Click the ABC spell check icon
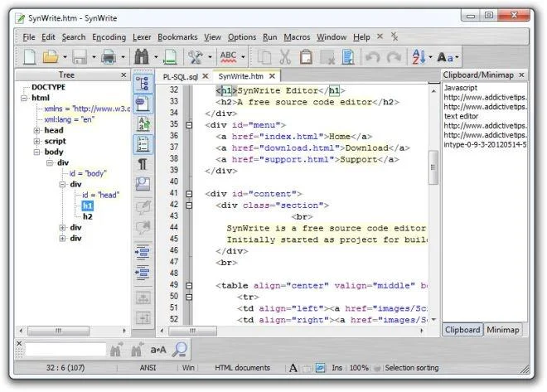The width and height of the screenshot is (547, 392). [x=228, y=56]
